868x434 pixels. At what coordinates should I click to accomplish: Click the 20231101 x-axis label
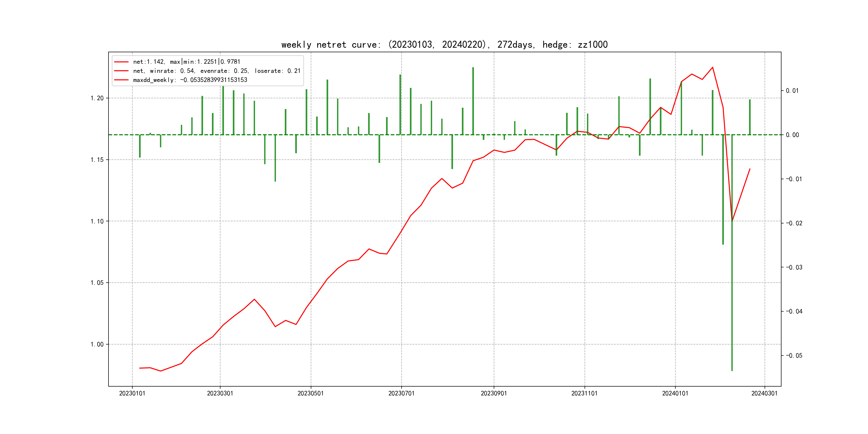pos(584,393)
